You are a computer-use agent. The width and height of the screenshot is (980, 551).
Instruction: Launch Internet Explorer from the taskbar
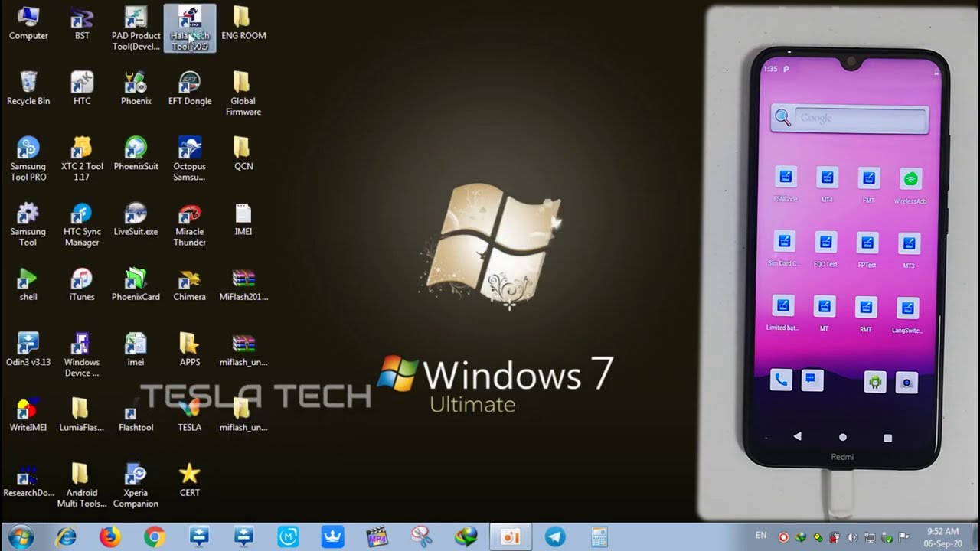[66, 537]
